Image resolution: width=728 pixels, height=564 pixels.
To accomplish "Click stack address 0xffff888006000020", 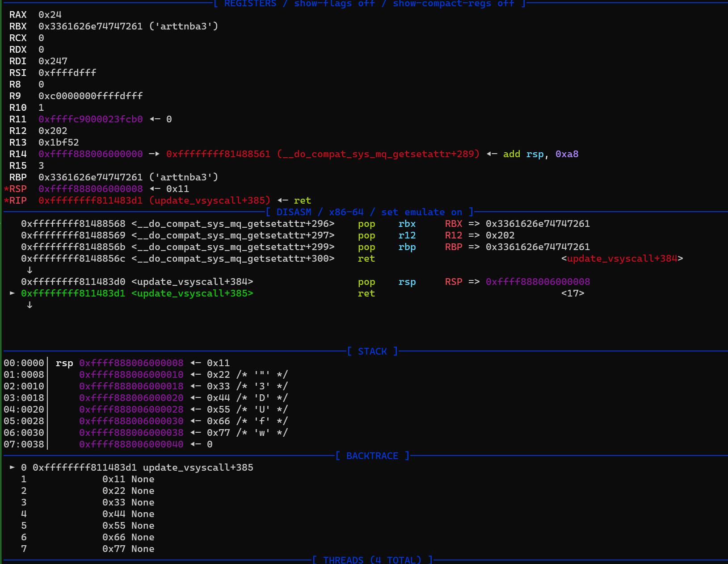I will 131,398.
